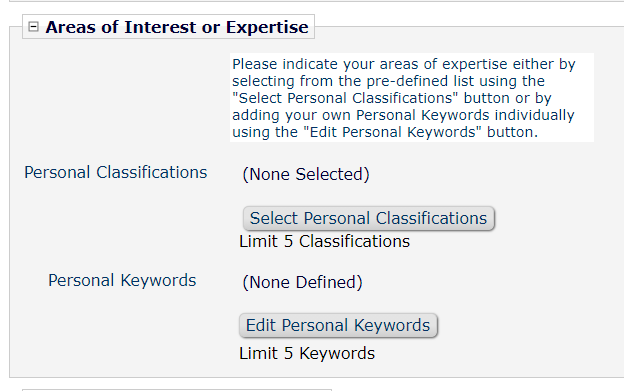Collapse the Areas of Interest or Expertise section
Screen dimensions: 624x391
[33, 27]
